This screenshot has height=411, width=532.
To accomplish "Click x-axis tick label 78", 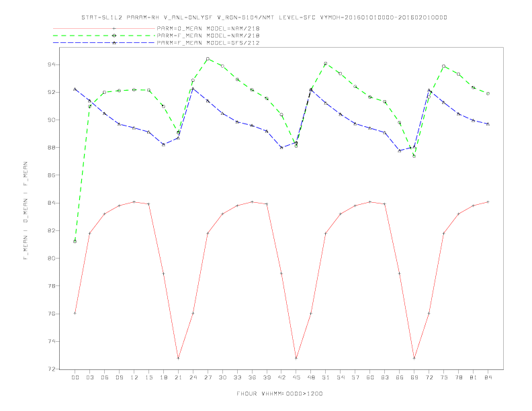I will point(459,377).
